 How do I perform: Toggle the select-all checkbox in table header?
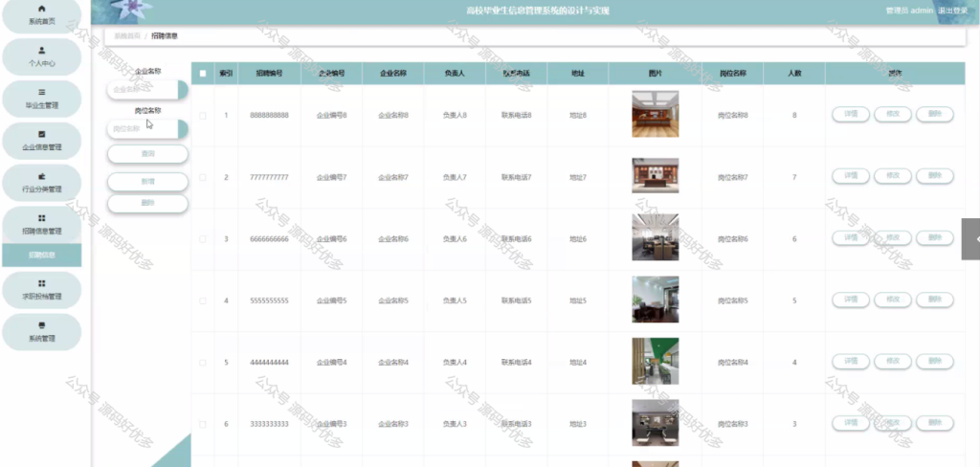[x=203, y=73]
